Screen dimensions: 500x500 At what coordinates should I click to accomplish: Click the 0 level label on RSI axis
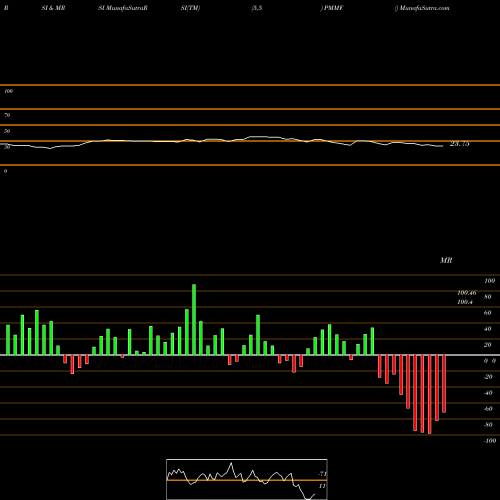coord(5,171)
